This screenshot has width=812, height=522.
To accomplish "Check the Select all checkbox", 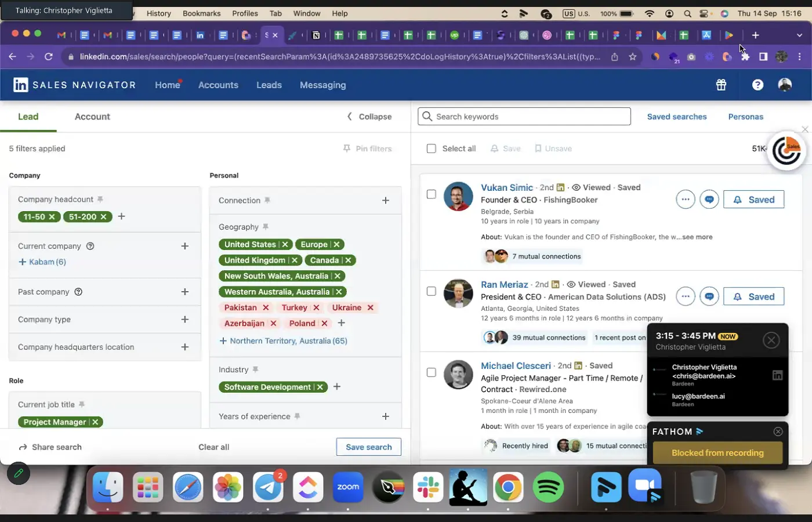I will (x=431, y=148).
